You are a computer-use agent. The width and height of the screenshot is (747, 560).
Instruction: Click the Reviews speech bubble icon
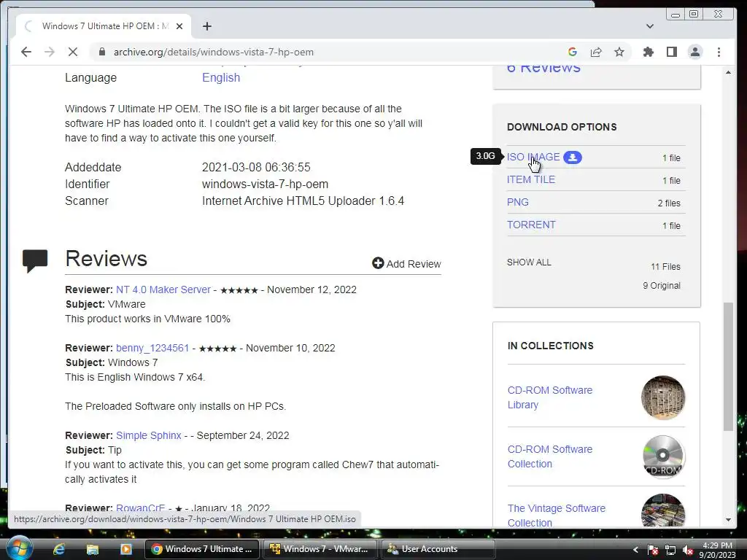click(x=35, y=260)
